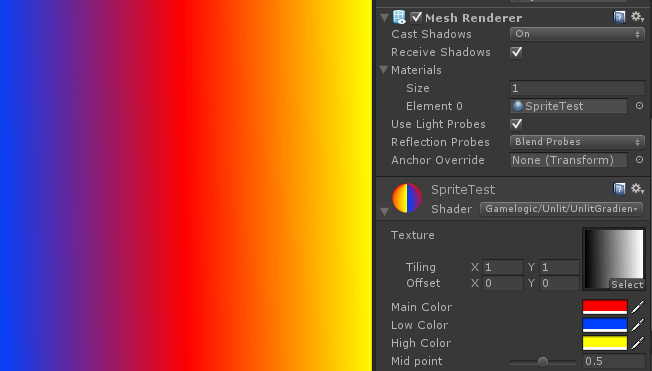
Task: Toggle the Use Light Probes checkbox
Action: point(516,124)
